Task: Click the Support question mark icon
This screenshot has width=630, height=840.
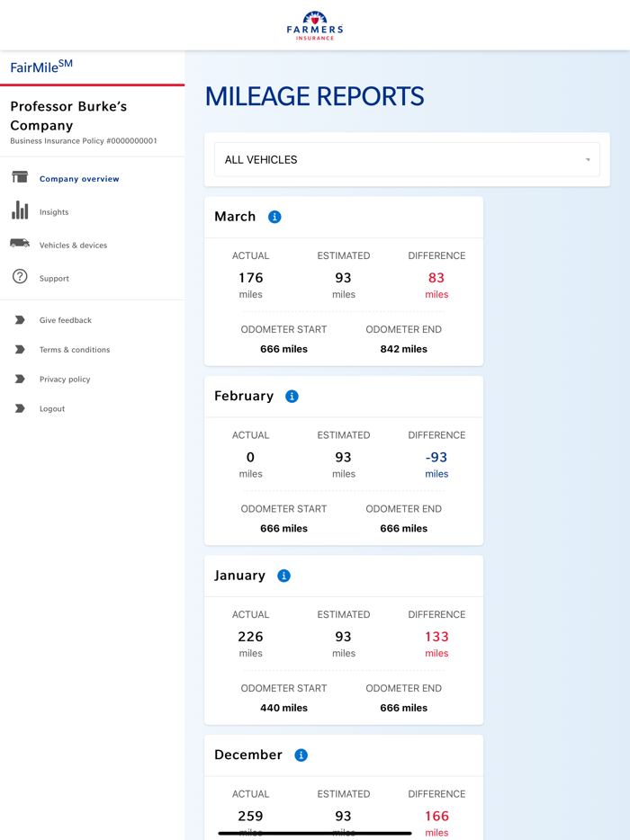Action: 20,277
